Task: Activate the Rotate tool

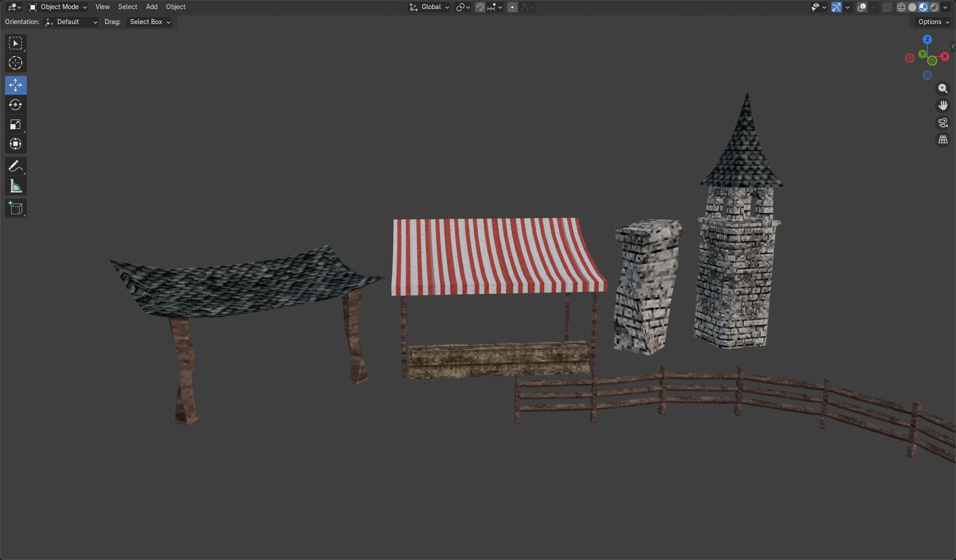Action: click(15, 105)
